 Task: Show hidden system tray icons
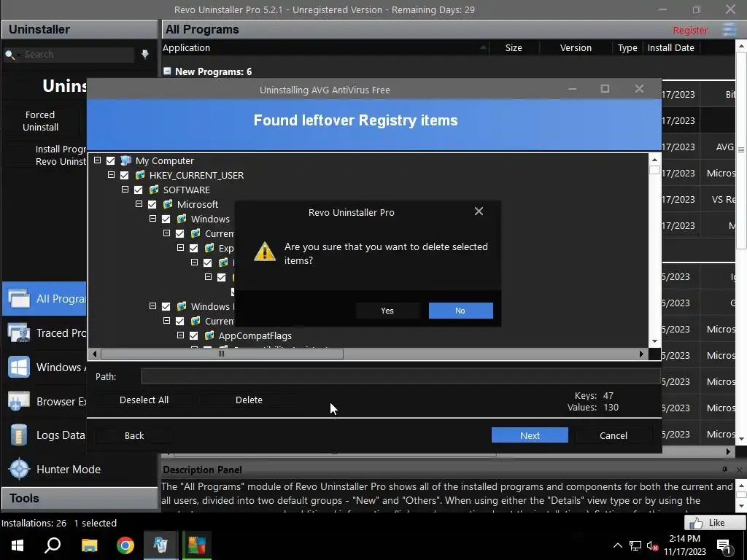click(x=617, y=545)
